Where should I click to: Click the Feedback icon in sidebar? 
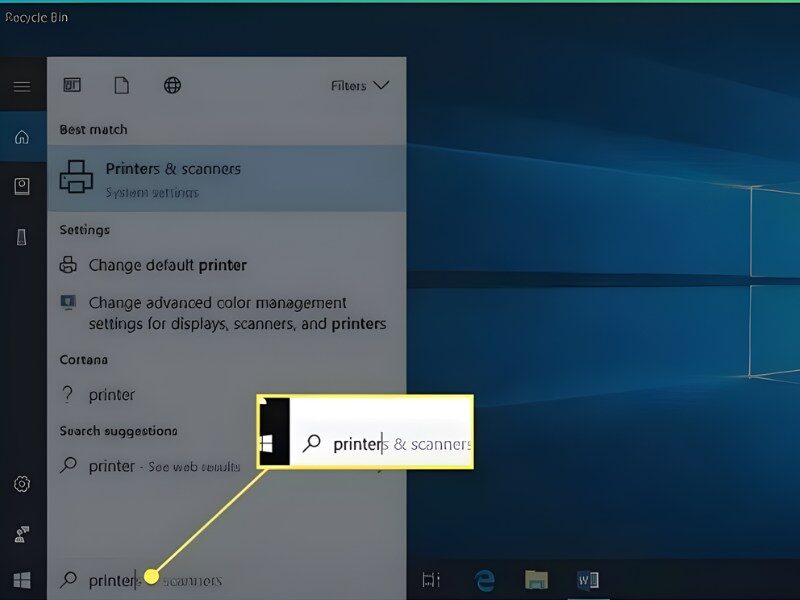(21, 533)
